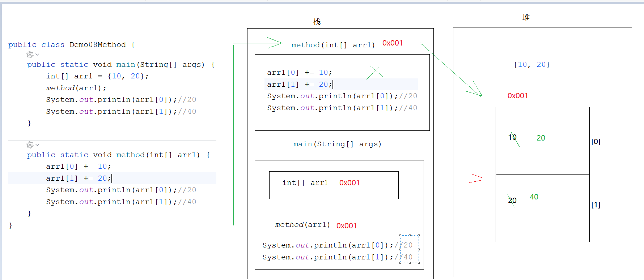Open the chevron dropdown above method(int[] arr1) declaration

37,145
